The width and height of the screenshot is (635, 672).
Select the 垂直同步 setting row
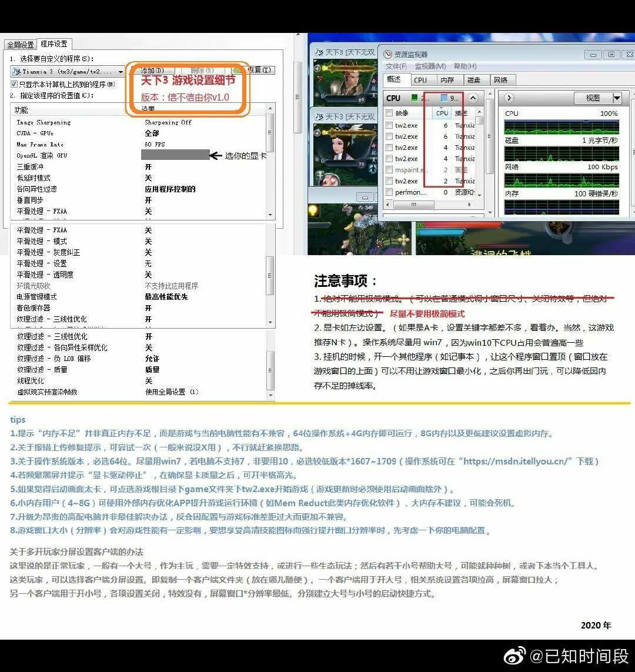click(x=139, y=200)
